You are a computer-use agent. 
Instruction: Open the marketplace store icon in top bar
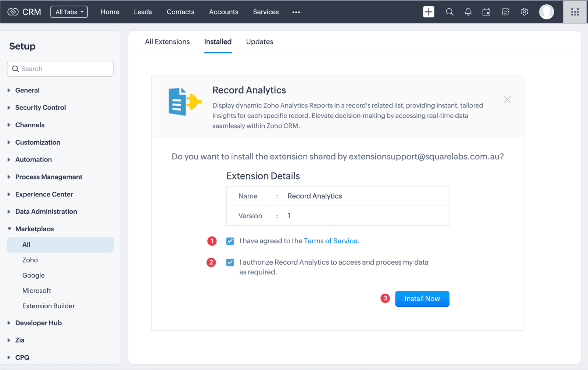coord(505,12)
